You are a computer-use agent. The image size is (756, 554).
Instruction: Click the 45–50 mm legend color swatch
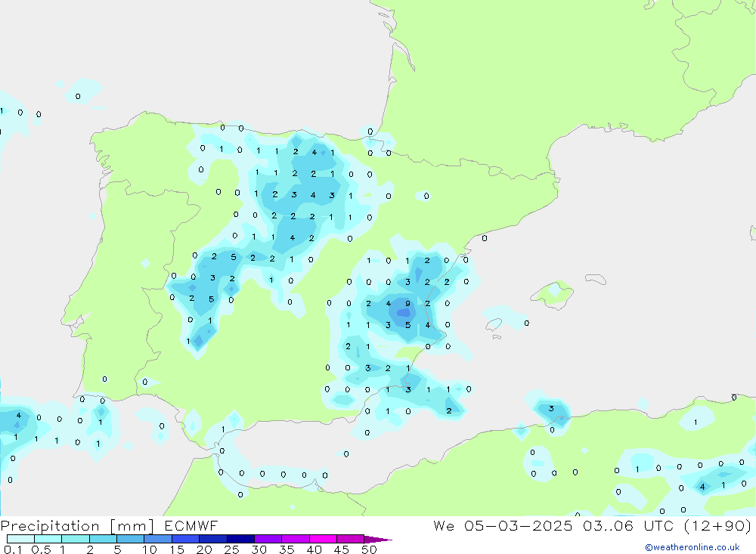351,539
